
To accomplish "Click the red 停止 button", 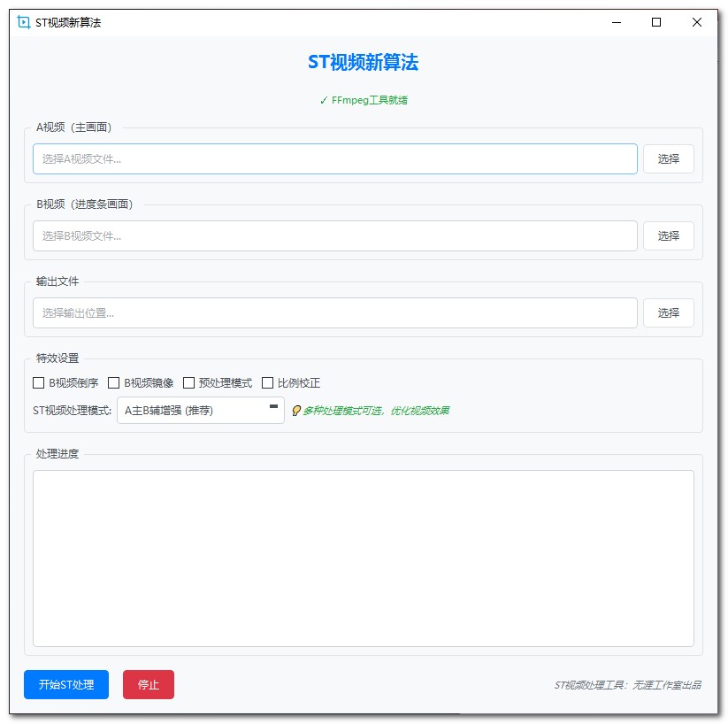I will [x=149, y=684].
